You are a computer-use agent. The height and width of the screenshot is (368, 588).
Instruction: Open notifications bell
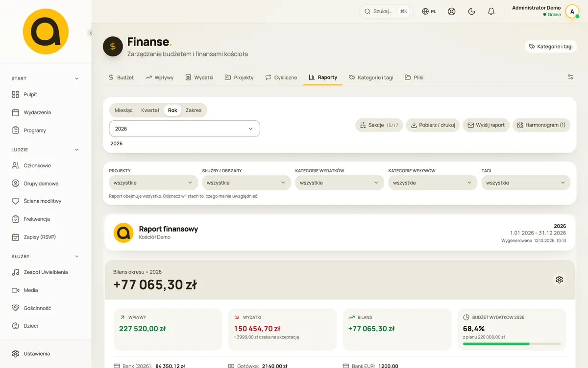[x=491, y=11]
